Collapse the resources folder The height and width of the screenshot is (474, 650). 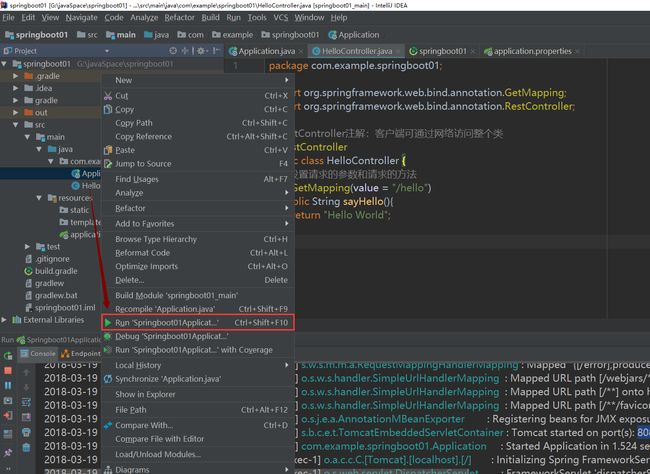(x=39, y=198)
